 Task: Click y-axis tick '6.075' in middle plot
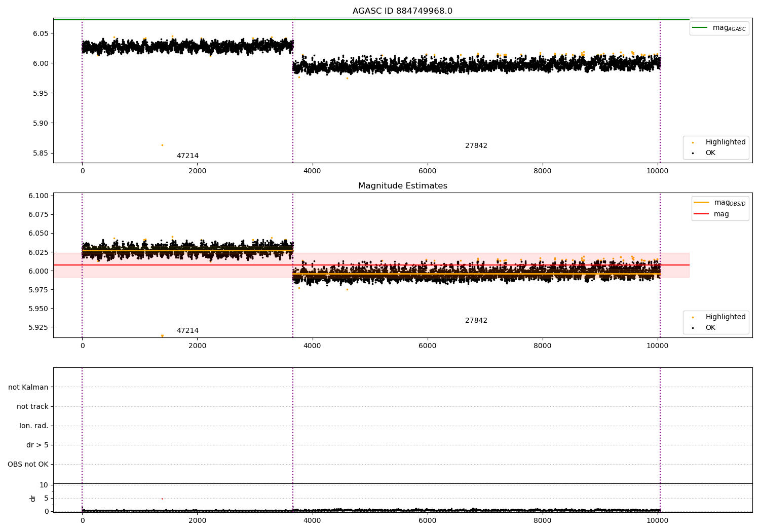pyautogui.click(x=39, y=214)
